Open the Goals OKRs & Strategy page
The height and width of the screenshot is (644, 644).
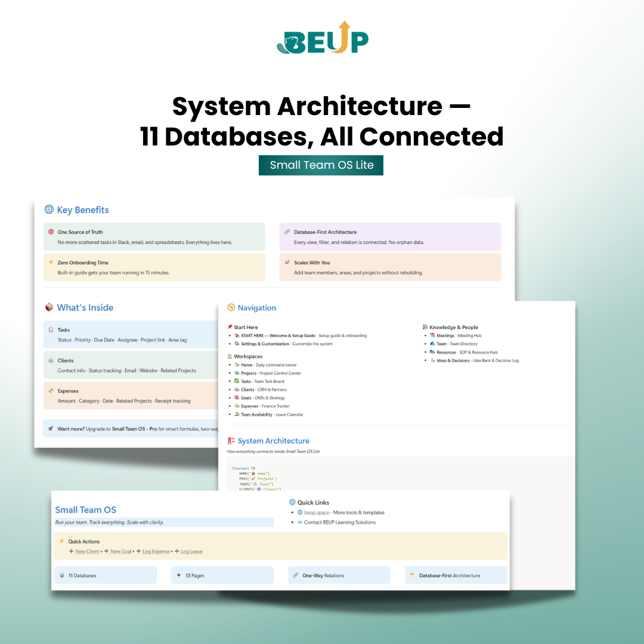[x=246, y=398]
